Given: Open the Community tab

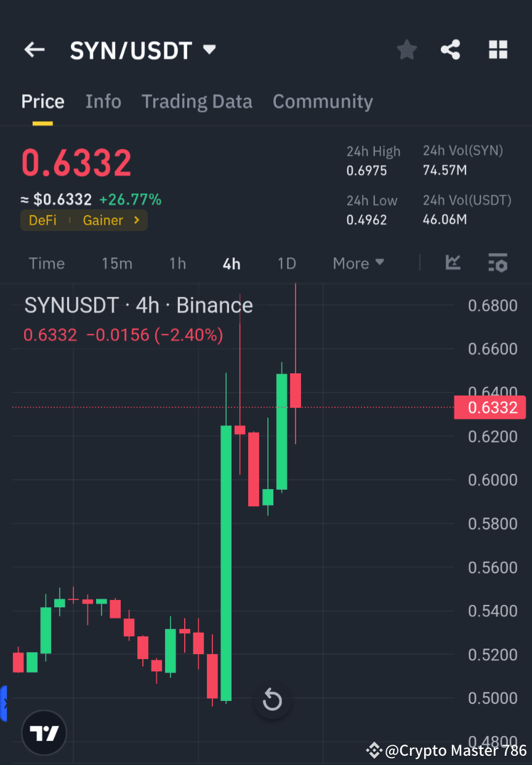Looking at the screenshot, I should pos(323,101).
